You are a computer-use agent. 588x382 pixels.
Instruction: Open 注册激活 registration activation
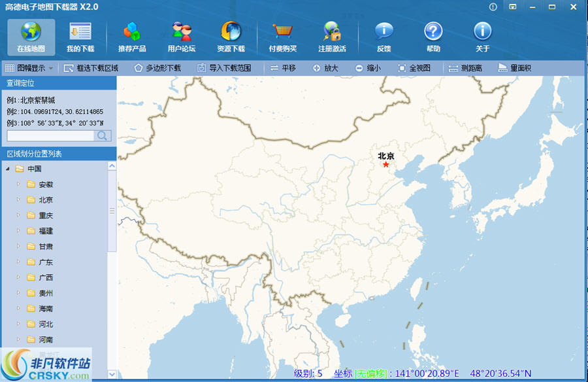tap(333, 36)
